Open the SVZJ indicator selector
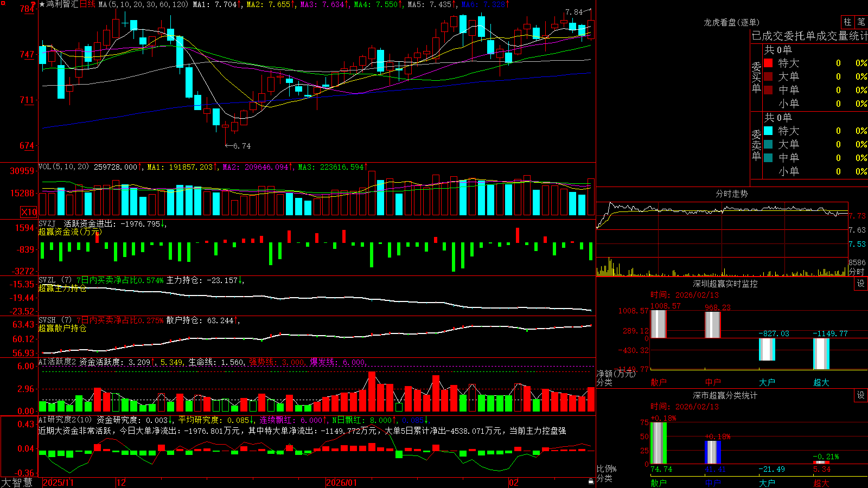This screenshot has height=488, width=868. (47, 223)
